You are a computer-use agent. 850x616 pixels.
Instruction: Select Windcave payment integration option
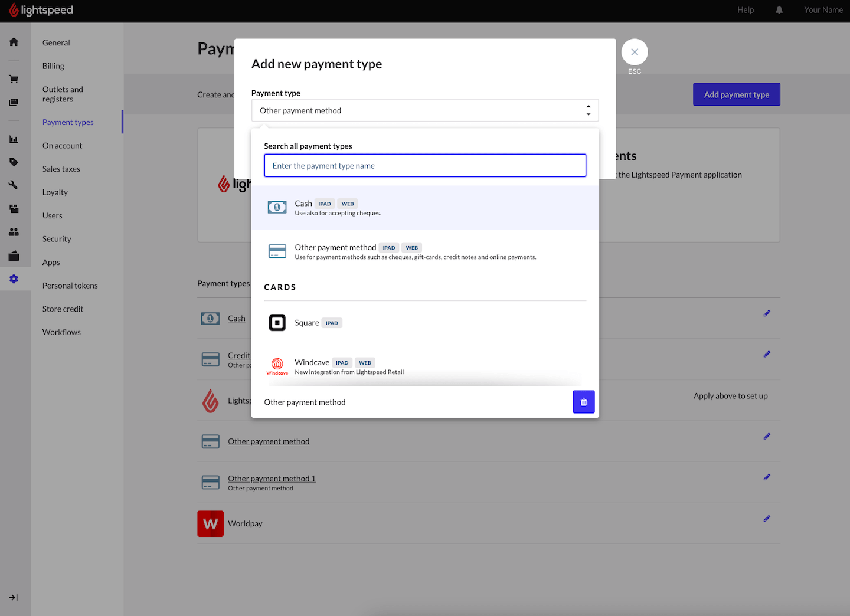pos(312,363)
